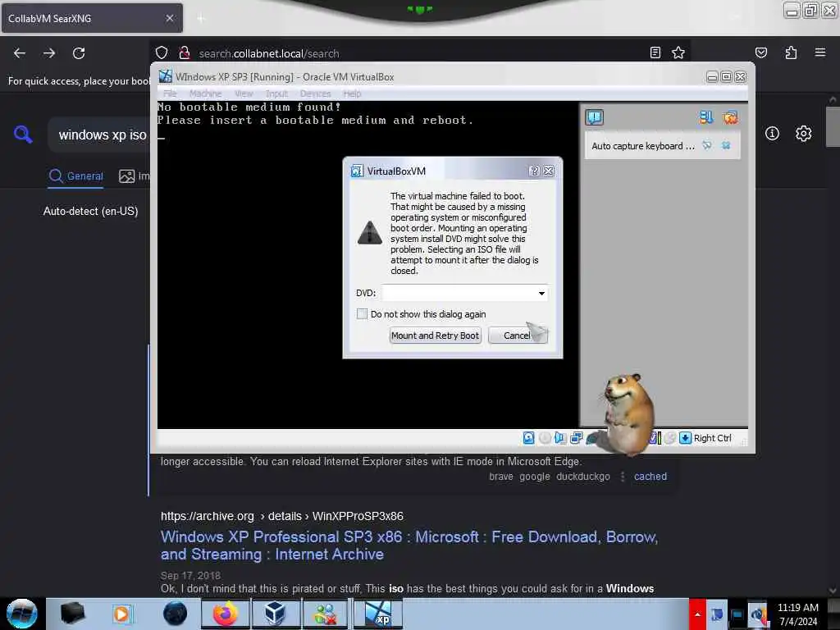840x630 pixels.
Task: Open the Machine menu in VirtualBox
Action: tap(205, 94)
